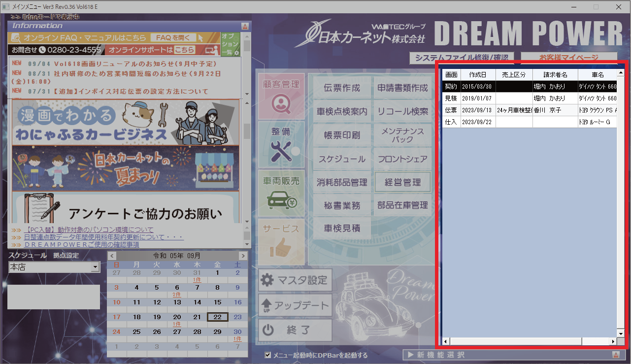Click news list scroll down arrow
The image size is (631, 364).
tap(247, 94)
